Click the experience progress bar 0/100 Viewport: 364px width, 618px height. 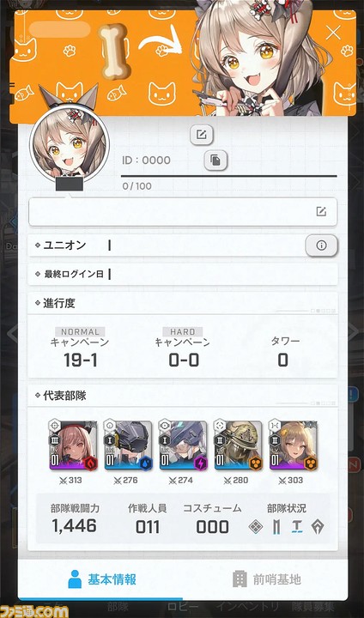tap(228, 176)
